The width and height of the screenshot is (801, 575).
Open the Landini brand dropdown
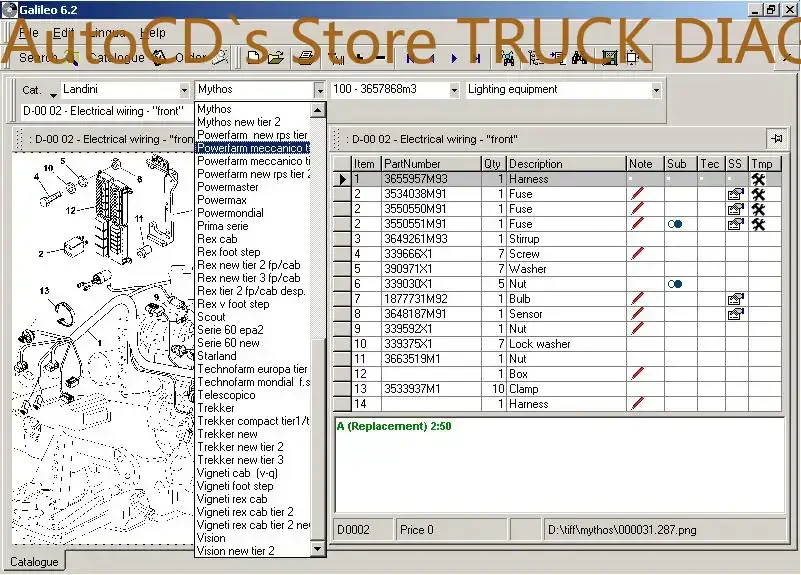[x=184, y=90]
